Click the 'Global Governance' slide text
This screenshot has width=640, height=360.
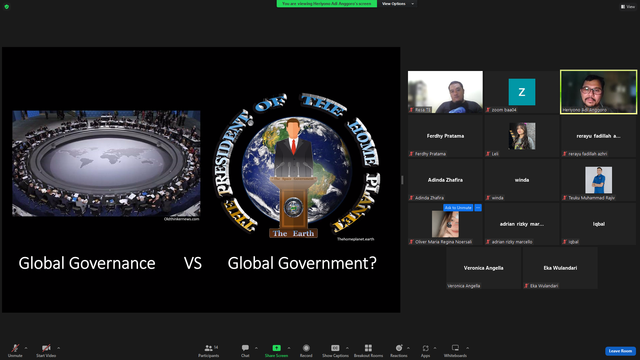click(x=87, y=263)
